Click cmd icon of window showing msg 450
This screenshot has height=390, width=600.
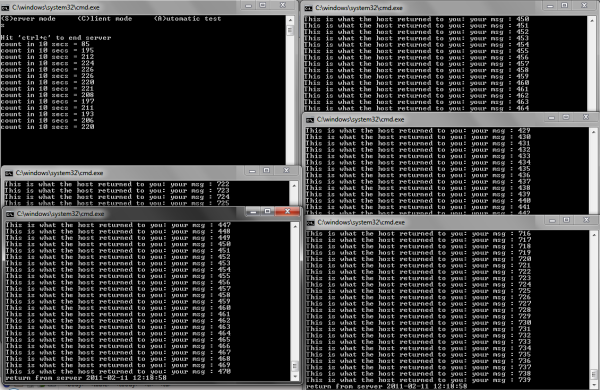tap(308, 8)
